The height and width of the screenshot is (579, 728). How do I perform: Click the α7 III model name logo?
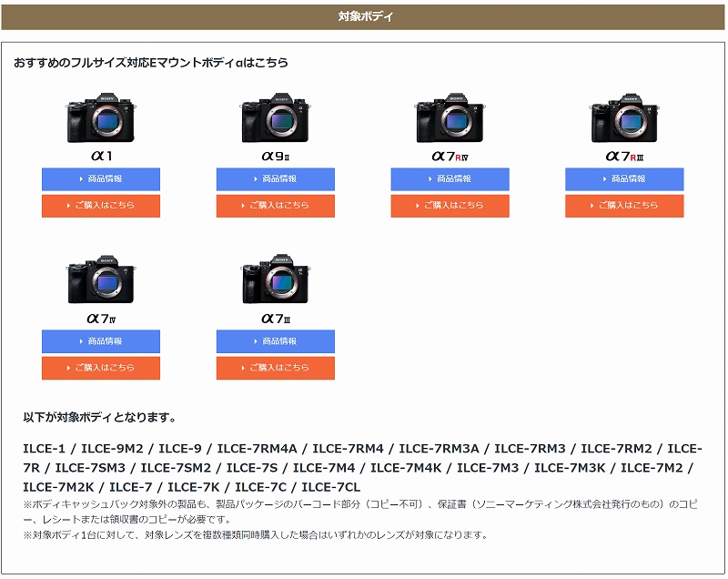[276, 319]
